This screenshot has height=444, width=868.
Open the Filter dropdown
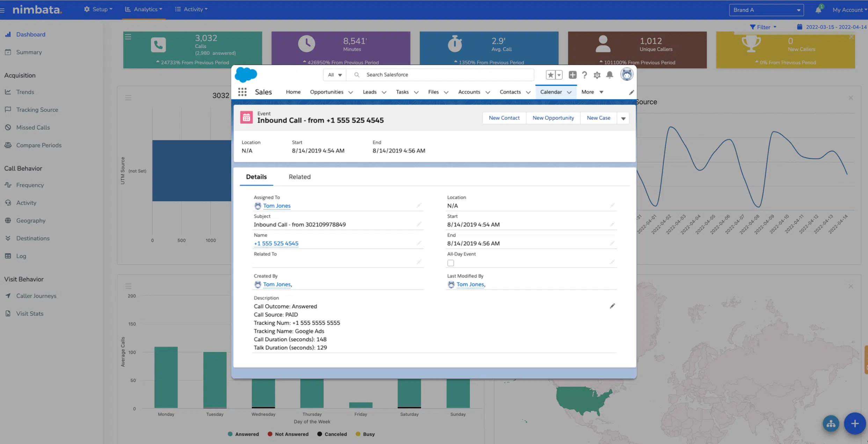(763, 27)
